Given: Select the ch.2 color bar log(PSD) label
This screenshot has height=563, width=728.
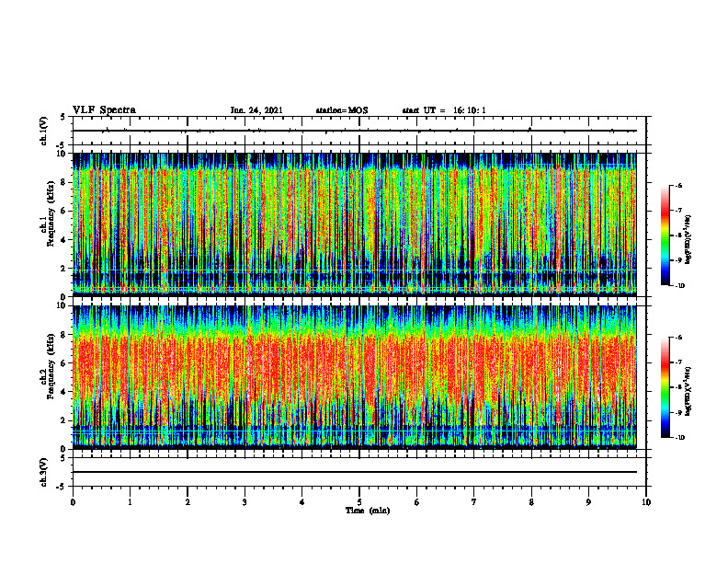Looking at the screenshot, I should pyautogui.click(x=689, y=391).
